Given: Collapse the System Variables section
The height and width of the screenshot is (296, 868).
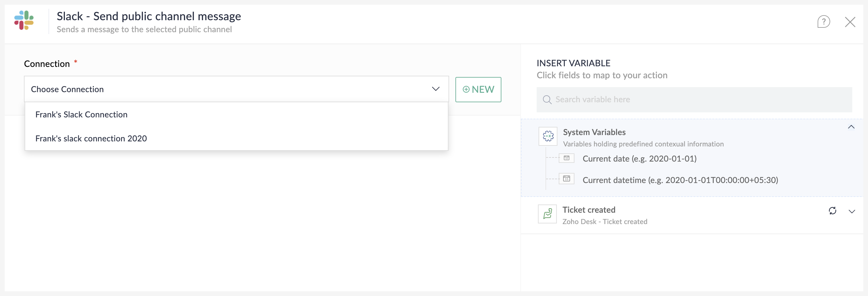Looking at the screenshot, I should tap(851, 127).
